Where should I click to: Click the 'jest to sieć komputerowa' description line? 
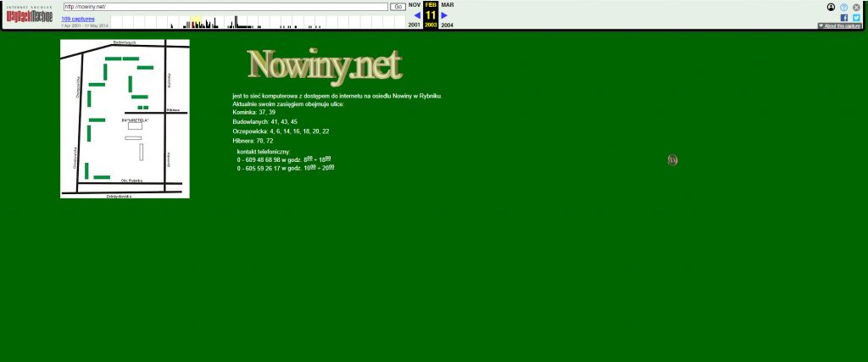click(337, 96)
